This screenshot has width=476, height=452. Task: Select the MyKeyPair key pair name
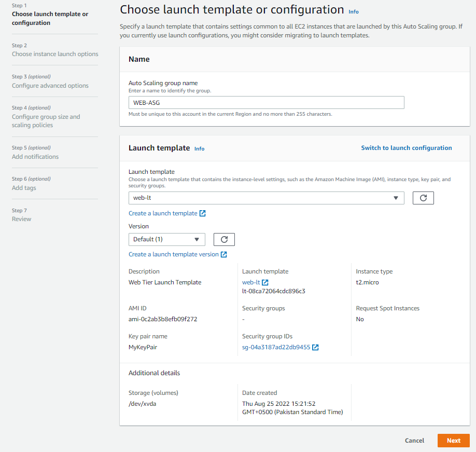click(x=143, y=347)
